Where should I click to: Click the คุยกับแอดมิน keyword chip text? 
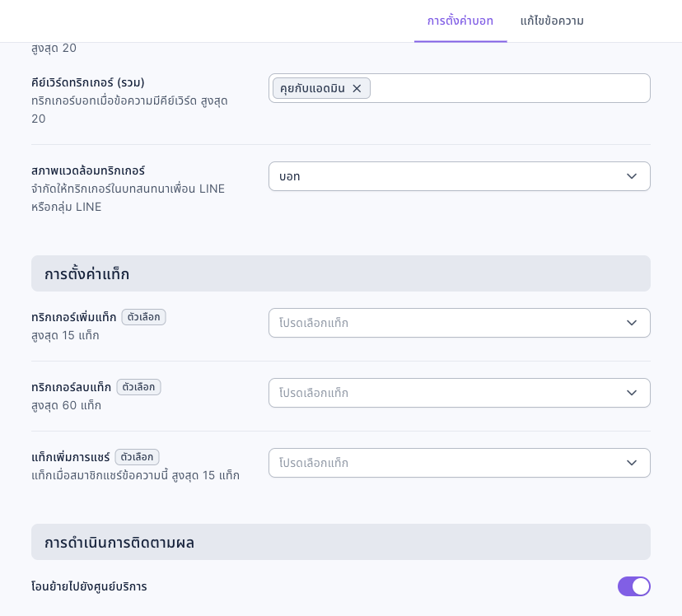click(x=312, y=88)
